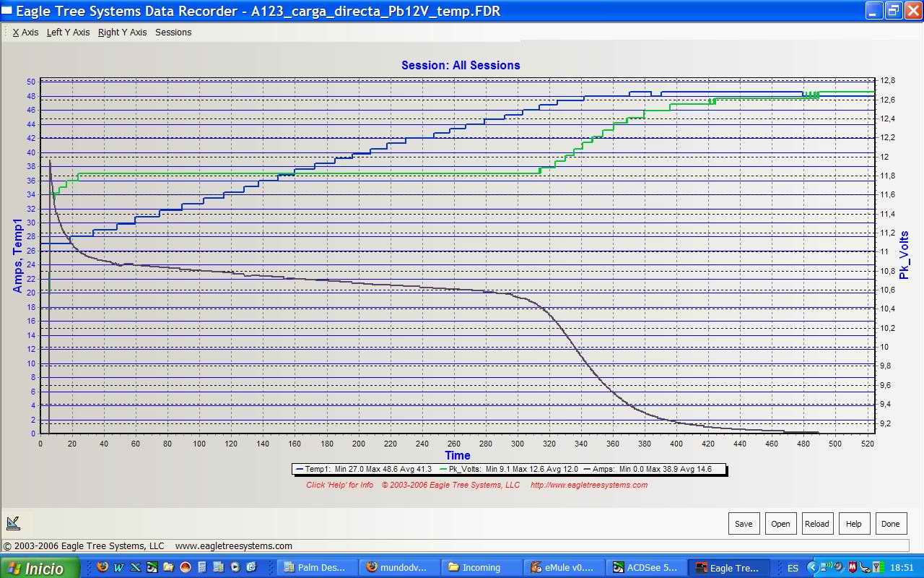Open the X Axis menu
Screen dimensions: 924x578
[25, 33]
